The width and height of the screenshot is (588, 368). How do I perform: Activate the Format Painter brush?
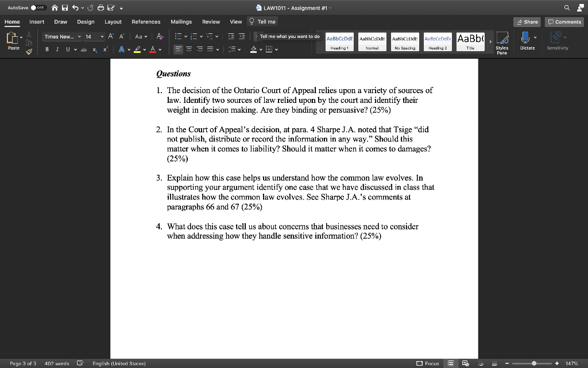pyautogui.click(x=29, y=51)
